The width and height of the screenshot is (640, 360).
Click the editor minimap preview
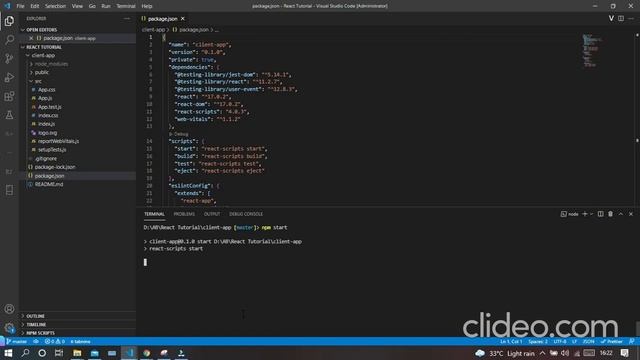(592, 51)
